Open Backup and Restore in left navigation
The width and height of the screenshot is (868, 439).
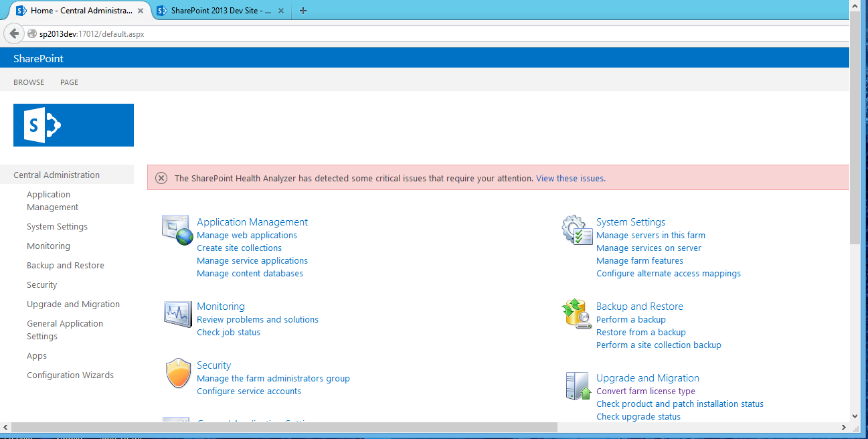click(x=66, y=266)
